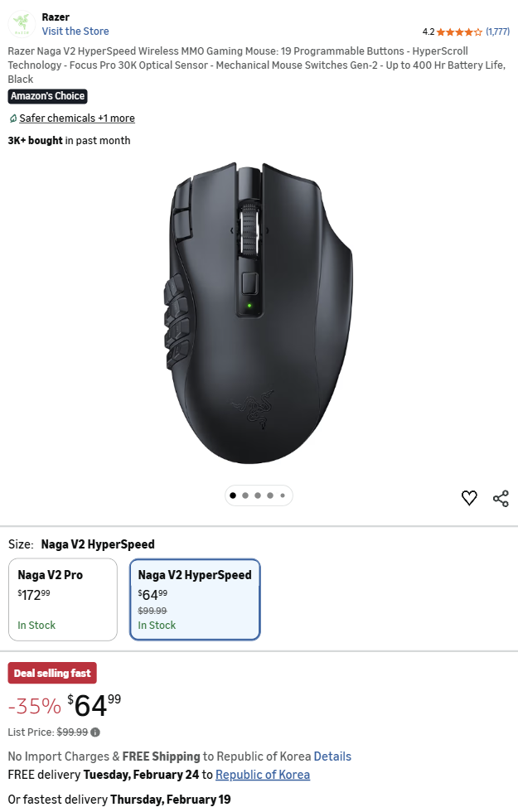Image resolution: width=518 pixels, height=812 pixels.
Task: Show the last small carousel dot image
Action: [283, 495]
